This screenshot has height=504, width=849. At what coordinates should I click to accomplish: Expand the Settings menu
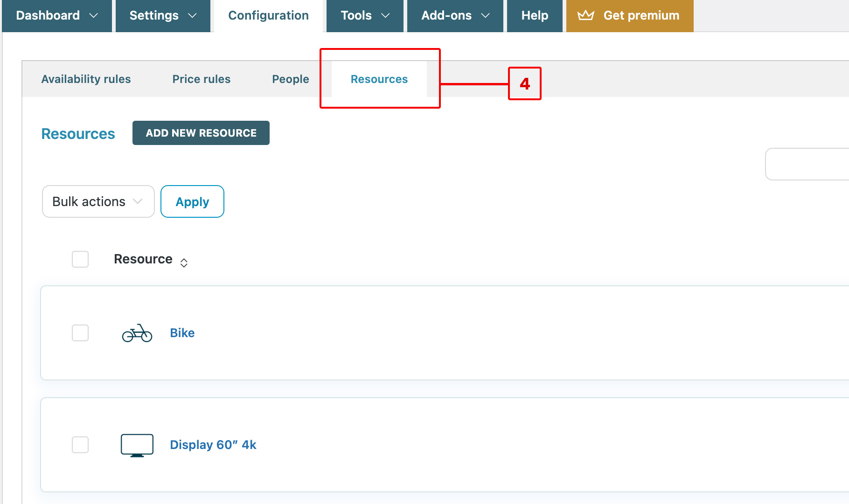pos(163,15)
